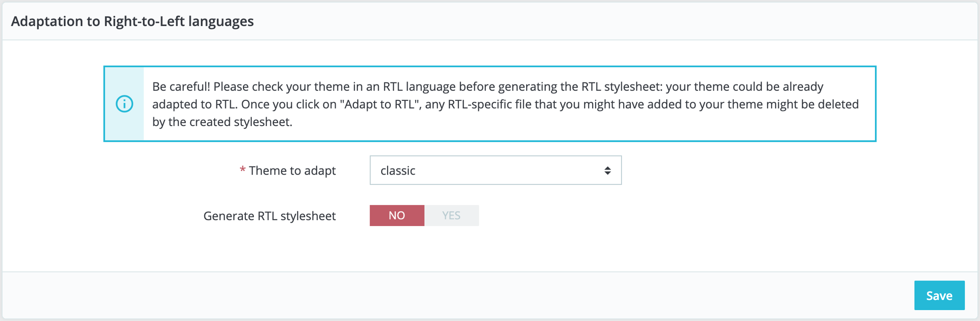Click the Adaptation to Right-to-Left languages heading
Viewport: 980px width, 321px height.
point(132,21)
